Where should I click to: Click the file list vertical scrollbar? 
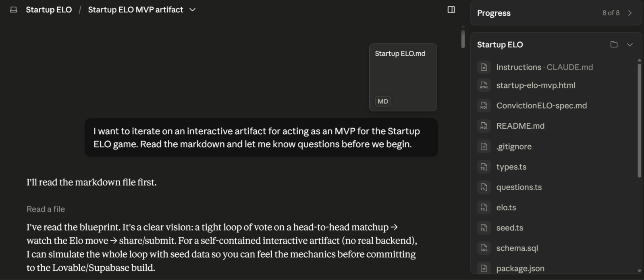639,120
